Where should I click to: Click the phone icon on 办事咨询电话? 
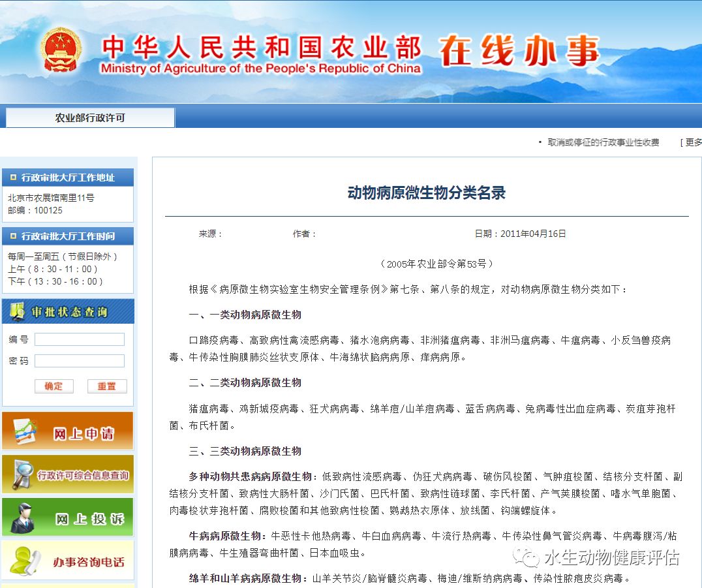25,560
